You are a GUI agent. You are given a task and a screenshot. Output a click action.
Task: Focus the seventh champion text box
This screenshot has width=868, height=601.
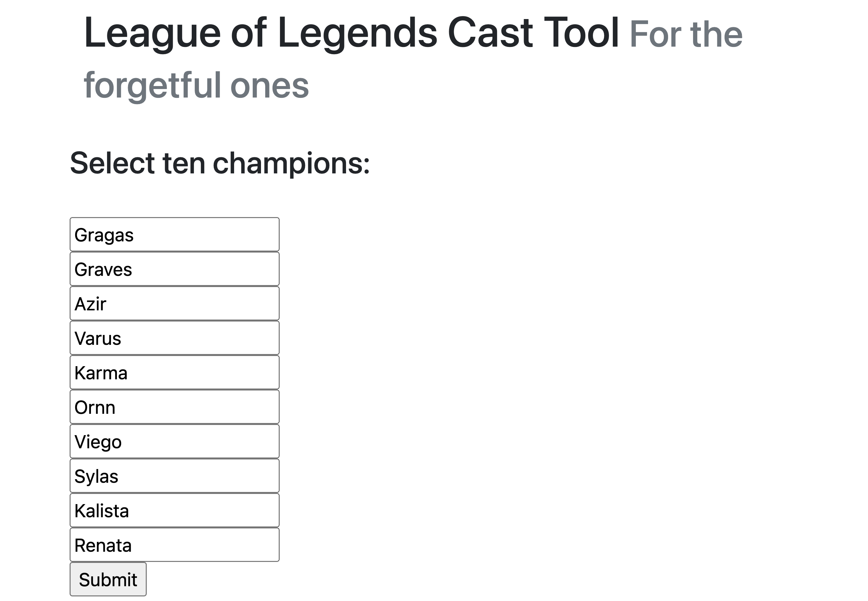[x=174, y=442]
